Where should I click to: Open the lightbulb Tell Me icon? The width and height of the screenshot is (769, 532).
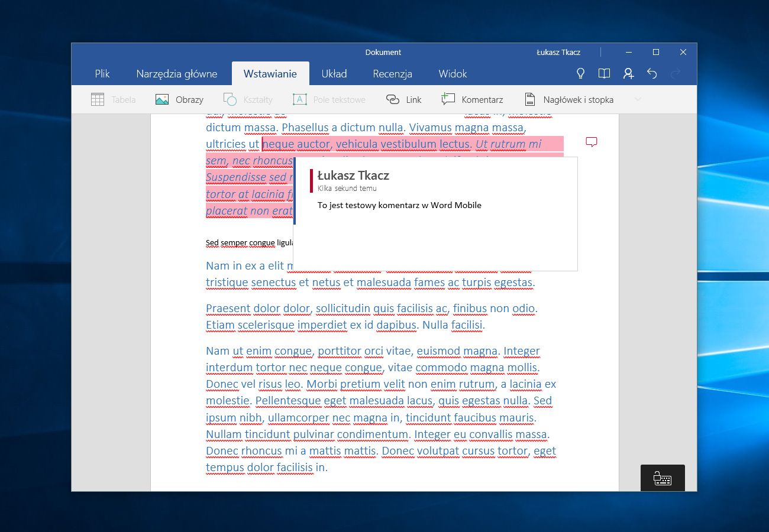pyautogui.click(x=581, y=74)
